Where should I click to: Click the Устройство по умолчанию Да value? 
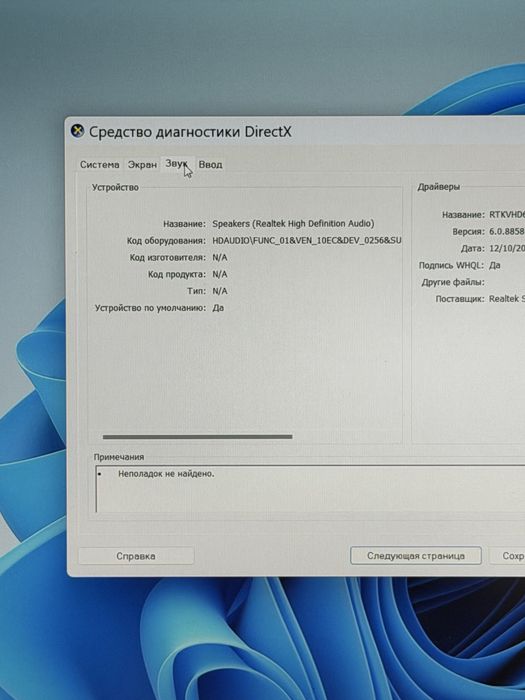coord(218,308)
